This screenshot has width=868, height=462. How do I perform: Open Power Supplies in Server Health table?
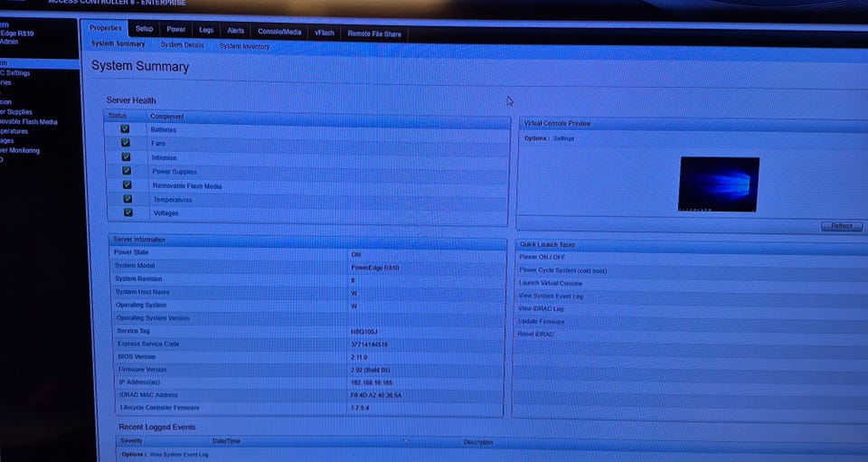pyautogui.click(x=175, y=172)
